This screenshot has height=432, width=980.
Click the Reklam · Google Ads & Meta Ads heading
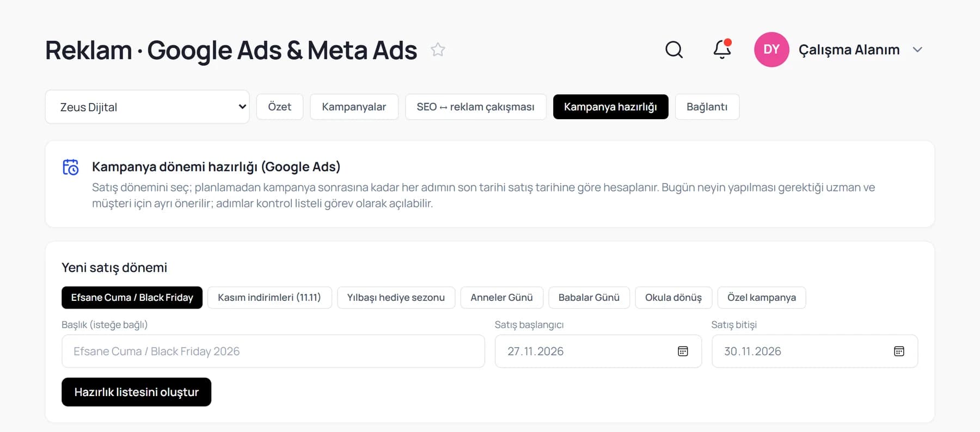231,50
